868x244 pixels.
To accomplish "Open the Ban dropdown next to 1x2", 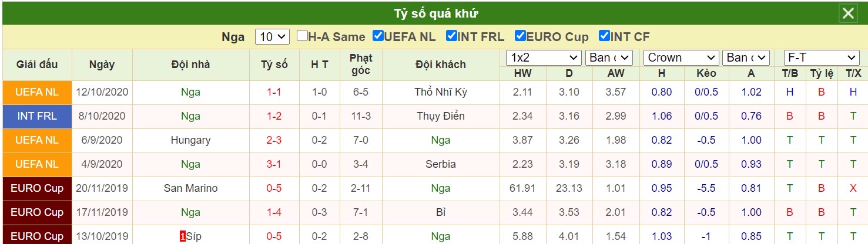I will pyautogui.click(x=609, y=58).
